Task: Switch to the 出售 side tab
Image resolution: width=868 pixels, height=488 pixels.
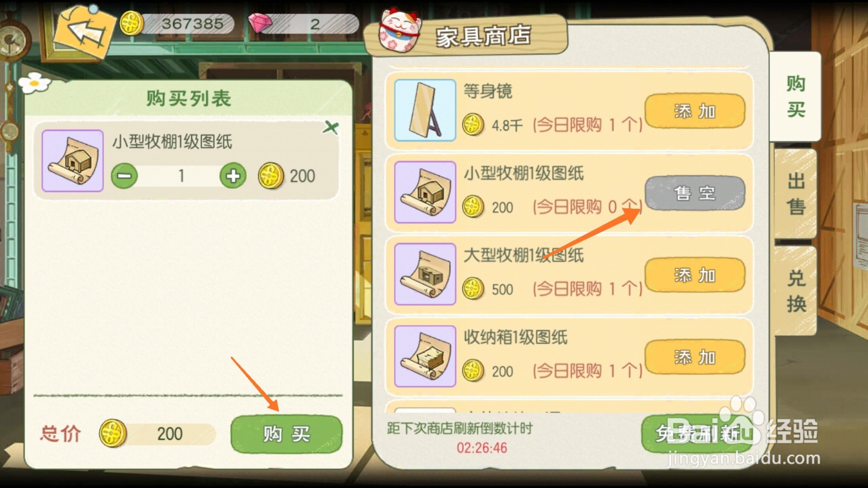Action: coord(796,194)
